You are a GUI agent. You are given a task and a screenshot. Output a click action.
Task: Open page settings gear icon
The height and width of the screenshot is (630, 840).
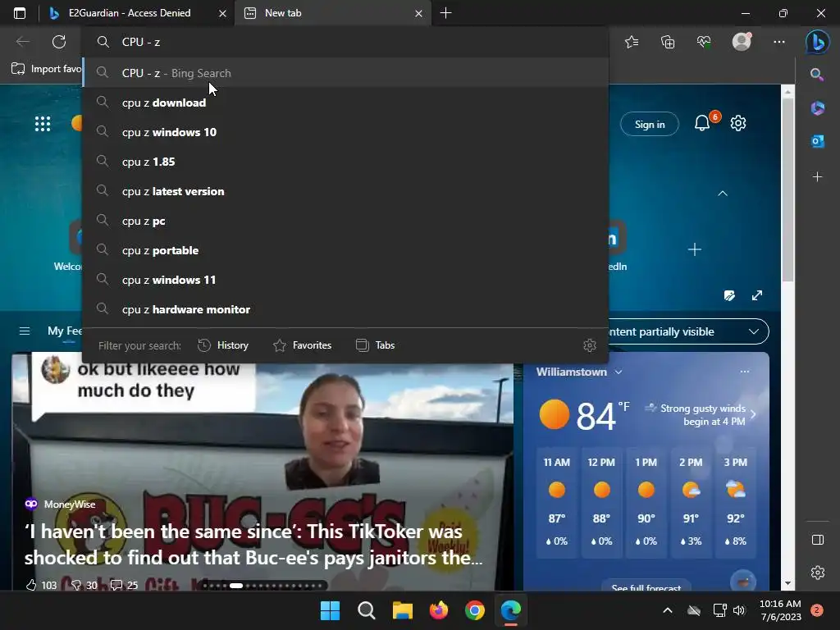[x=738, y=123]
